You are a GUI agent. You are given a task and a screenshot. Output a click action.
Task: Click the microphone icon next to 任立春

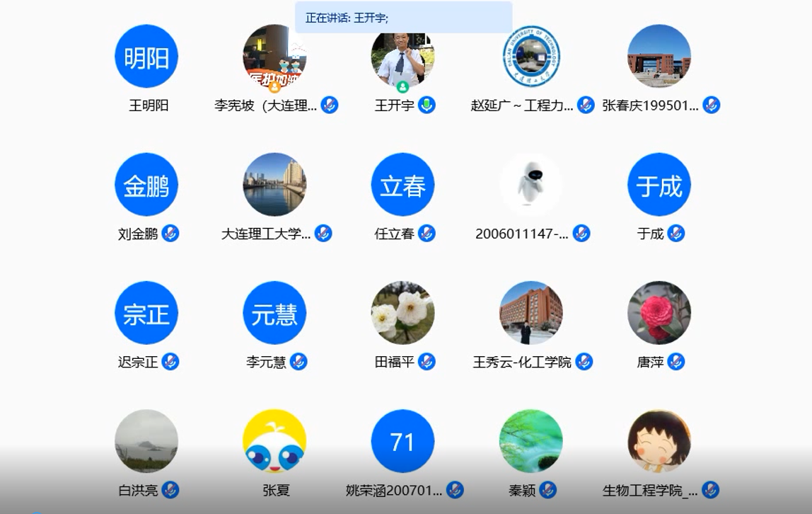click(427, 234)
